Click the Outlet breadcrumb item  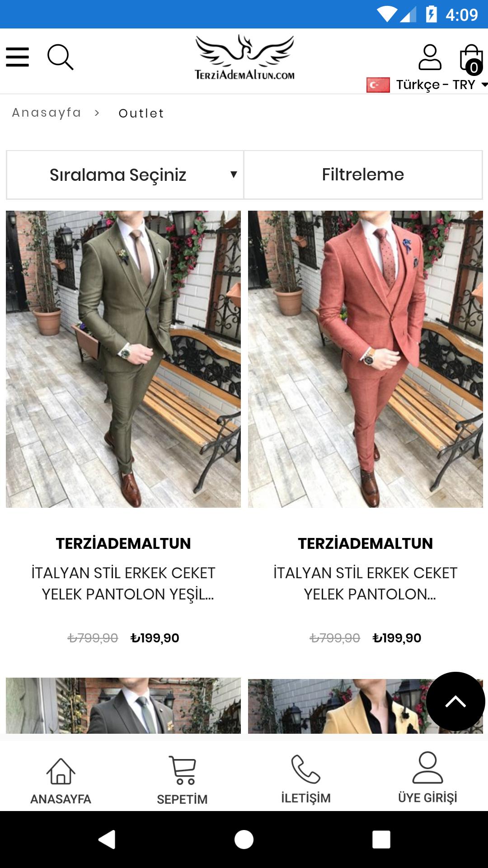click(x=141, y=113)
